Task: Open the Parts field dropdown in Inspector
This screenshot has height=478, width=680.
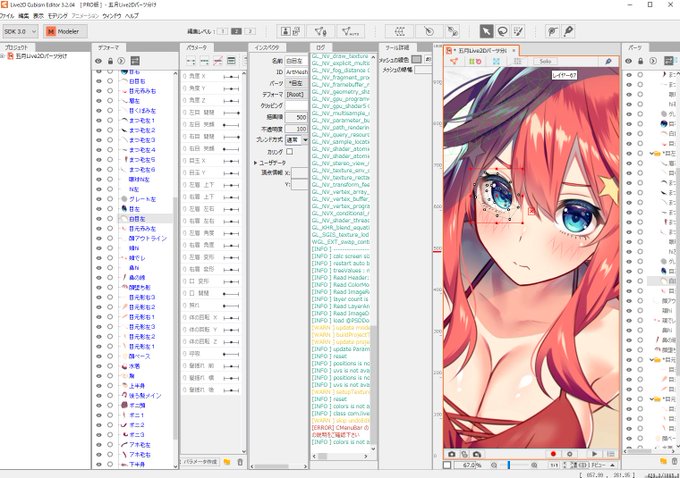Action: [x=297, y=83]
